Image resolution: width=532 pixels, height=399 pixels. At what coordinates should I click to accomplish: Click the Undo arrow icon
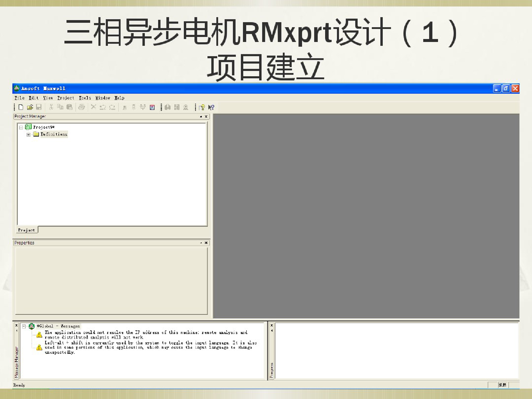tap(103, 107)
